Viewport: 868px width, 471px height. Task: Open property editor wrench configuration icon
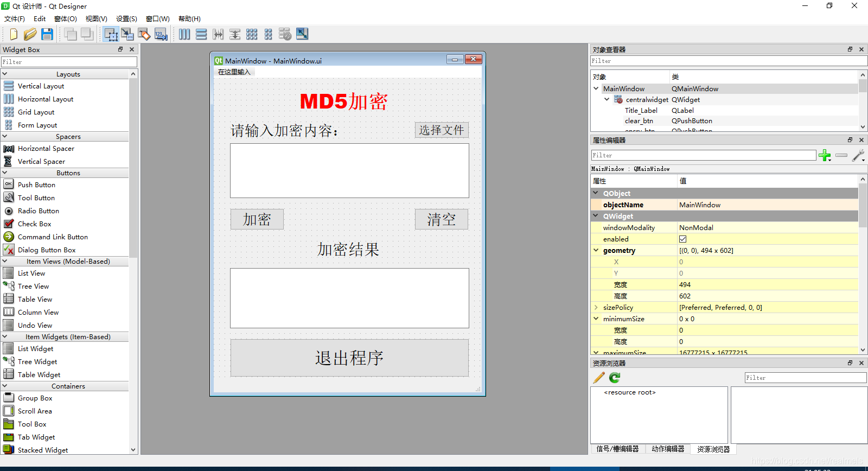pyautogui.click(x=858, y=156)
